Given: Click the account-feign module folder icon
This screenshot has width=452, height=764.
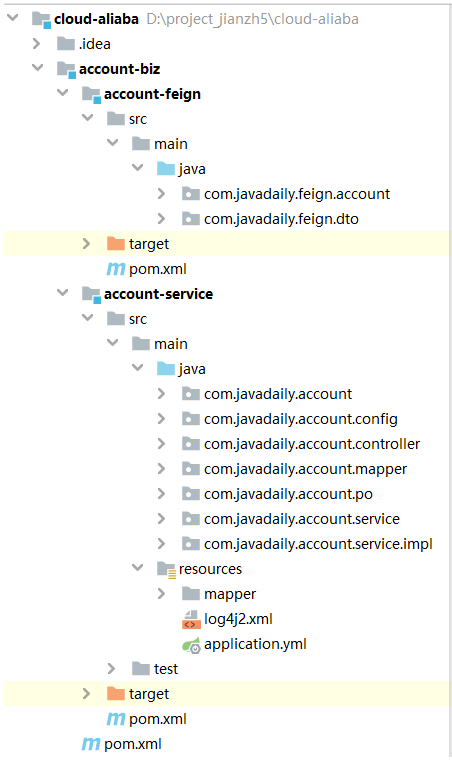Looking at the screenshot, I should coord(91,95).
